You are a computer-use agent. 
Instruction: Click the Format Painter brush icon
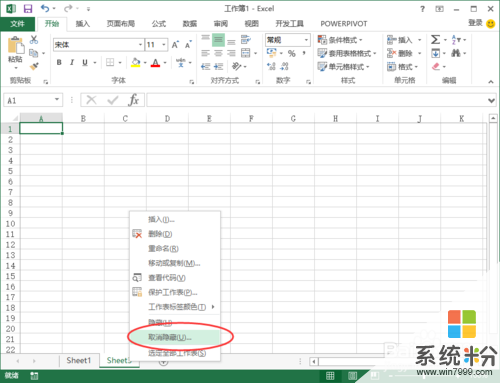(34, 66)
